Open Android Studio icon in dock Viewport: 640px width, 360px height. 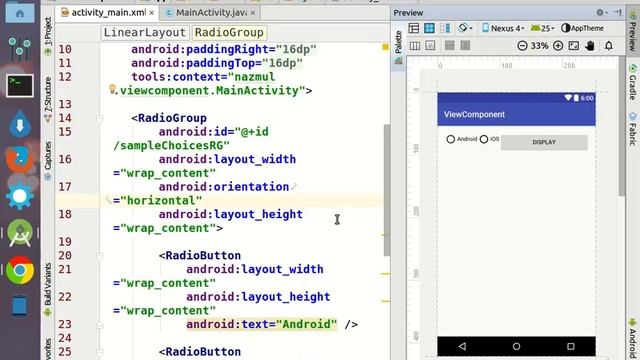tap(20, 233)
